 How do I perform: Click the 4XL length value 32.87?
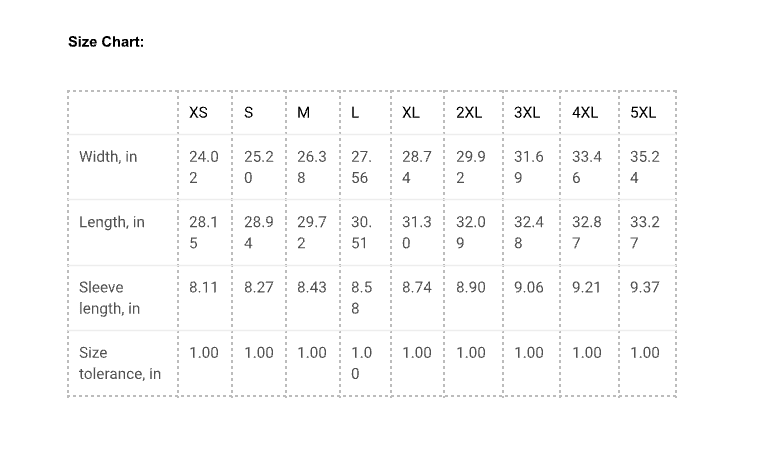coord(586,232)
